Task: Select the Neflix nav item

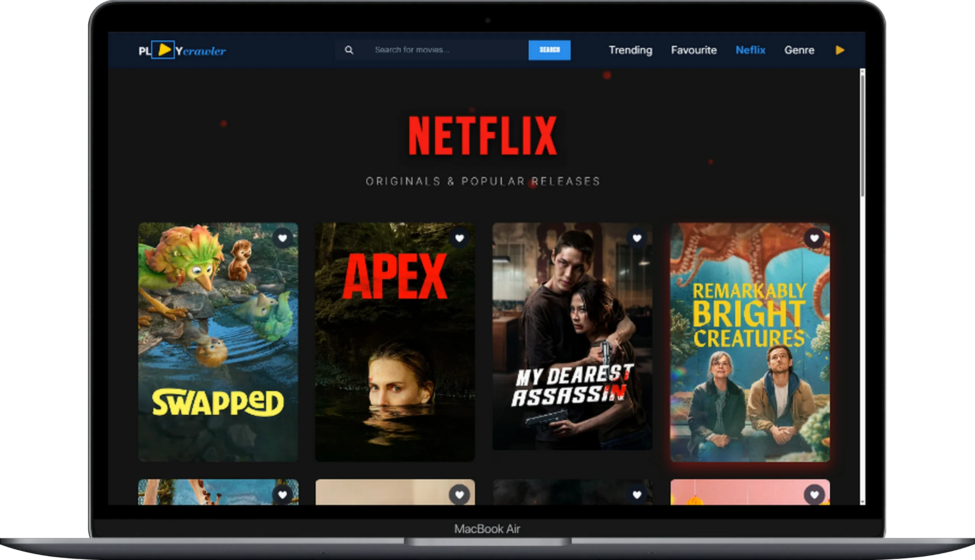Action: 750,50
